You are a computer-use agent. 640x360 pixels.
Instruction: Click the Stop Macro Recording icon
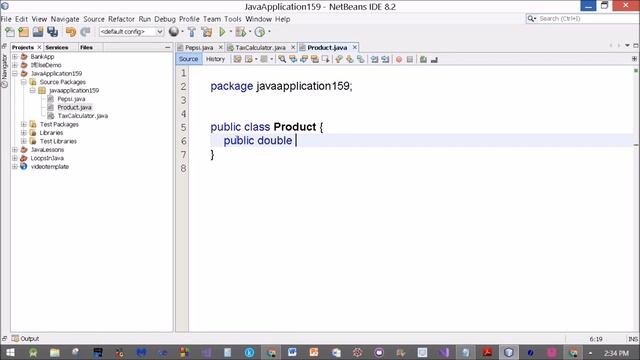(410, 60)
